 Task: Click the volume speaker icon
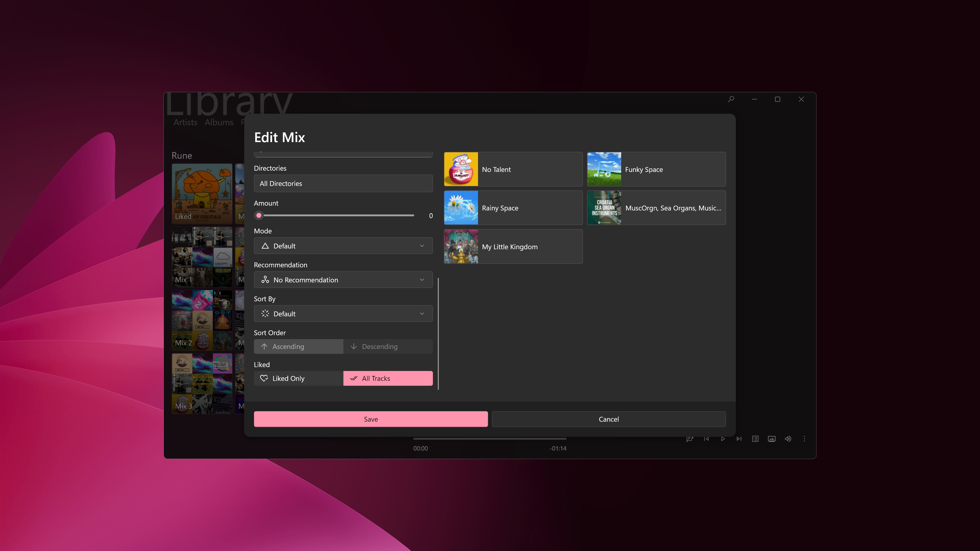pyautogui.click(x=788, y=439)
